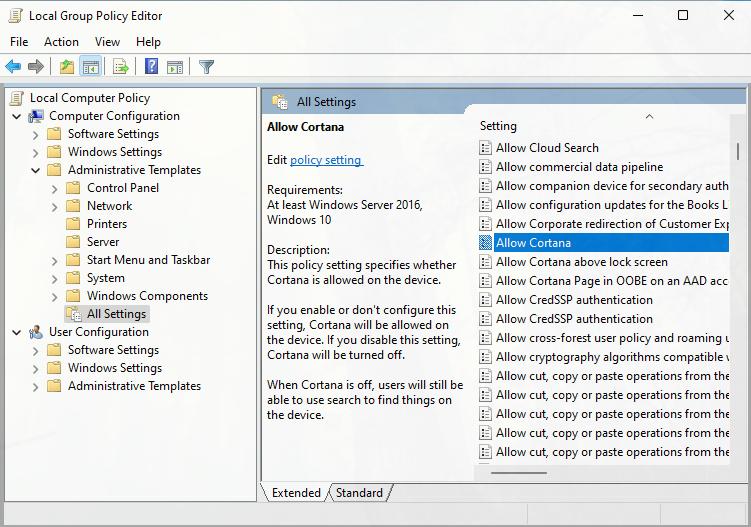The image size is (751, 527).
Task: Expand the System node
Action: click(x=55, y=279)
